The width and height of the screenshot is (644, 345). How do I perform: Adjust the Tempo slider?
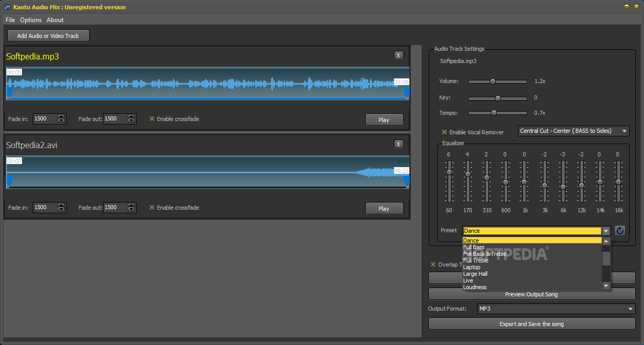coord(494,113)
